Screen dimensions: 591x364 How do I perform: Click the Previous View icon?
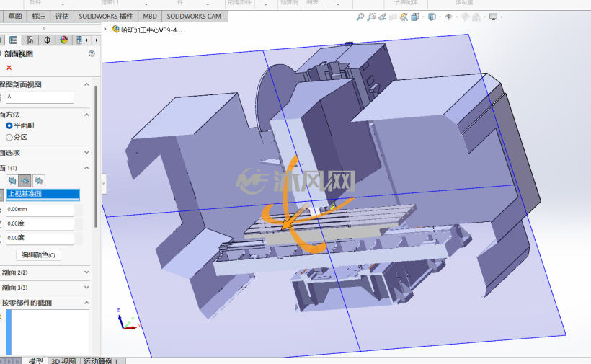pos(382,17)
